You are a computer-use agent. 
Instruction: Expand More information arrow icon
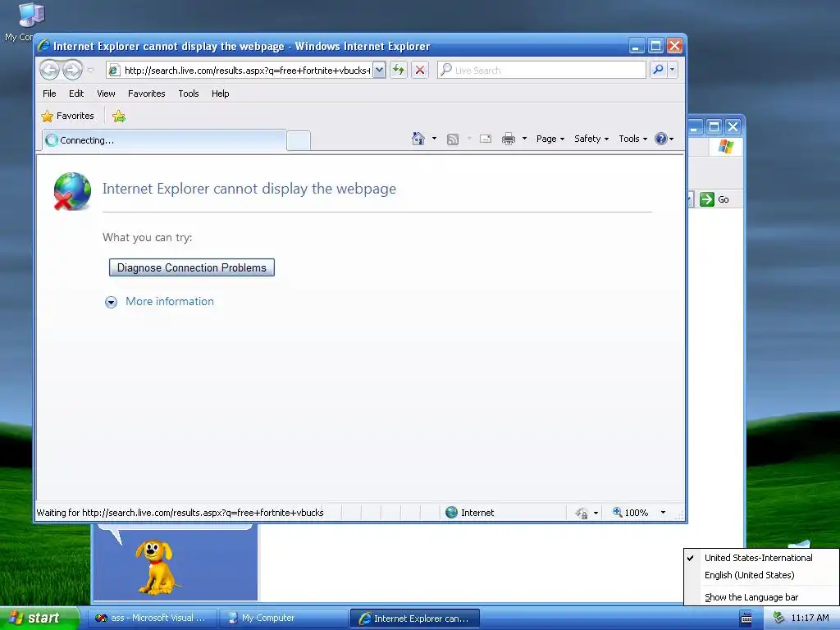111,302
